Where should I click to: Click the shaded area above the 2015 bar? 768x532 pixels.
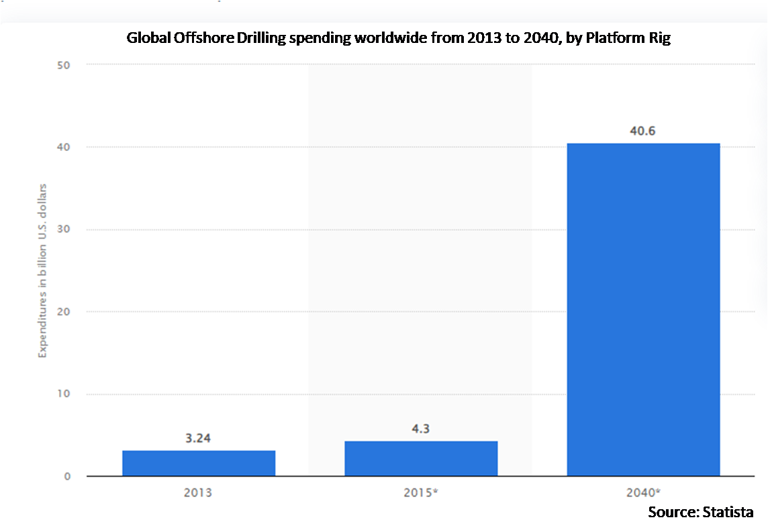[x=421, y=235]
